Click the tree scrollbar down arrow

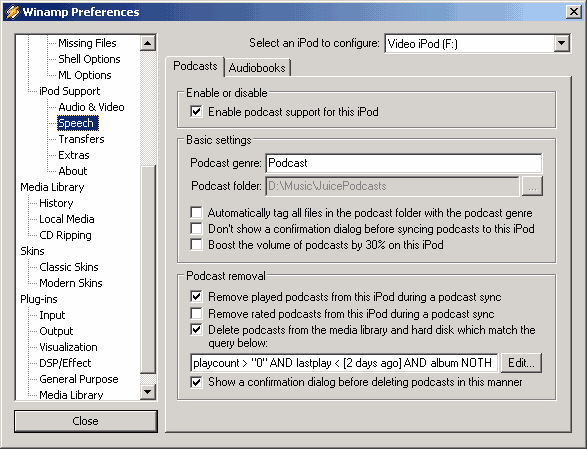tap(148, 392)
